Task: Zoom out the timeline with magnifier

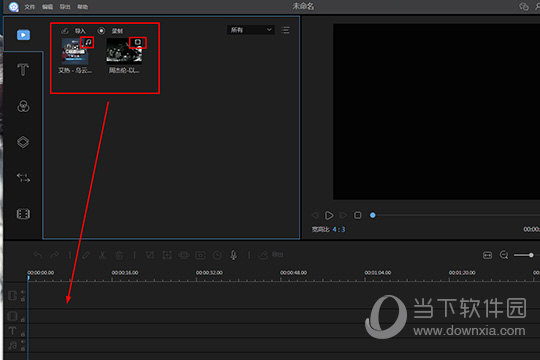Action: pyautogui.click(x=504, y=255)
